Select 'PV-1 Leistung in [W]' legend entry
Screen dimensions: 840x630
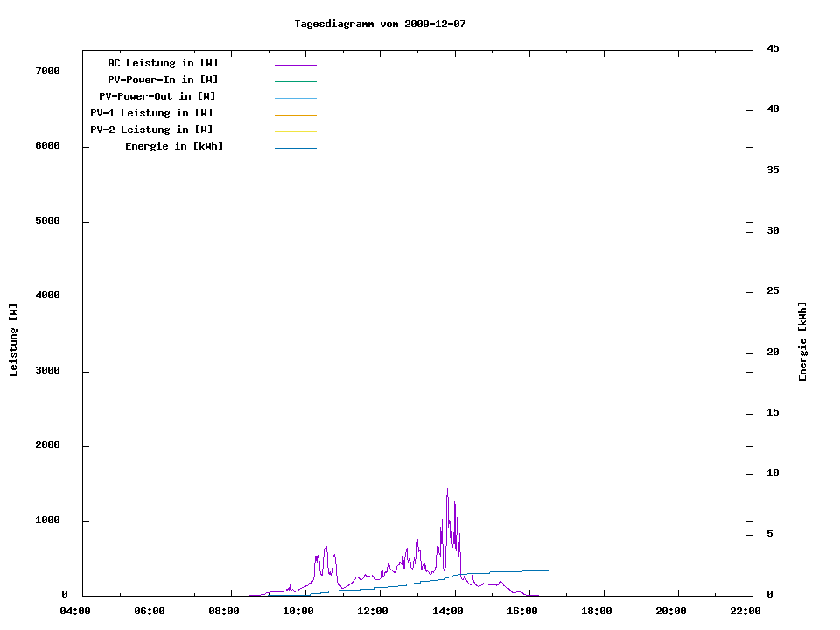151,113
